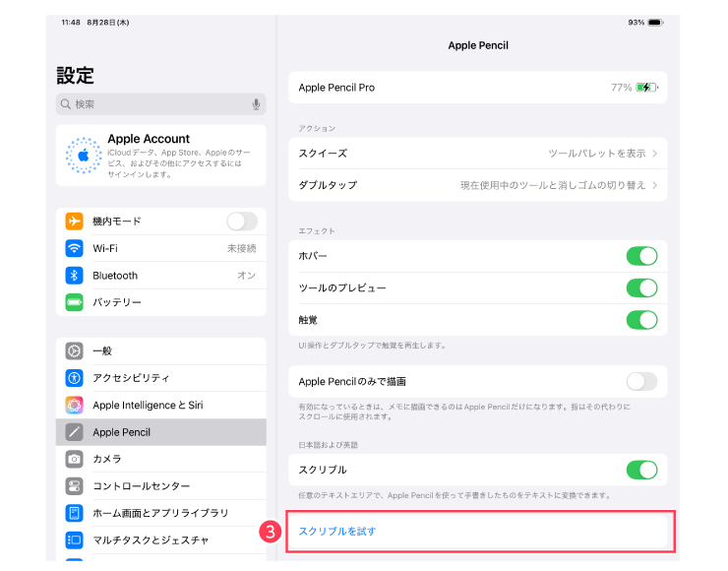The height and width of the screenshot is (571, 728).
Task: Tap the エフェクト section header
Action: tap(316, 231)
